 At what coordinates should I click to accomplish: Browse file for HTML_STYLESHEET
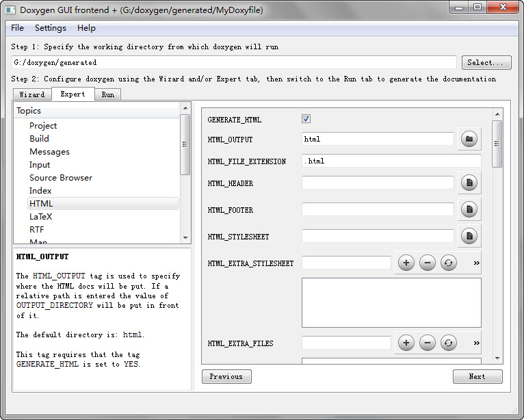click(469, 236)
